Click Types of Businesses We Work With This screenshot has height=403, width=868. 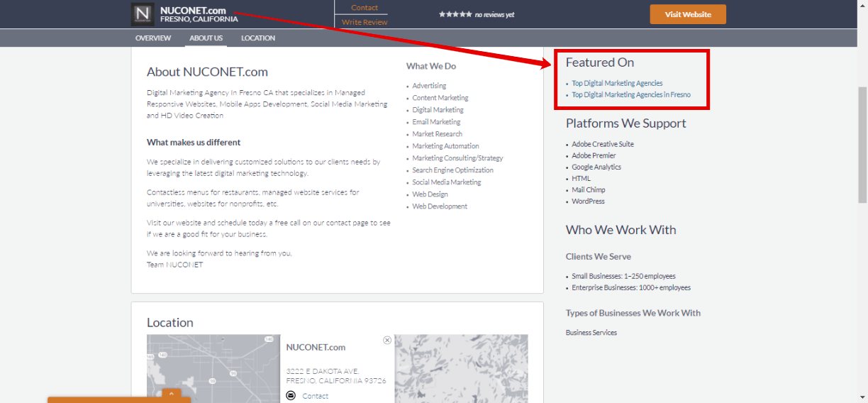633,313
